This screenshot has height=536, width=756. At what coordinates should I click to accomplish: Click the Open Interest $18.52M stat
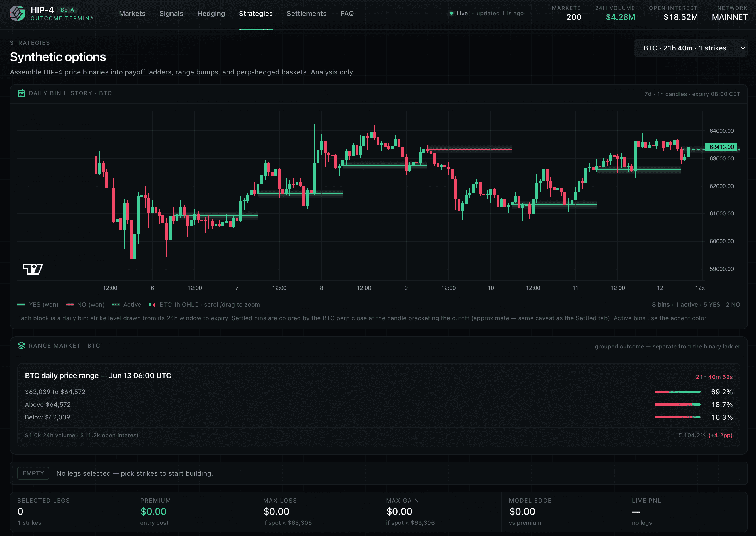tap(673, 13)
